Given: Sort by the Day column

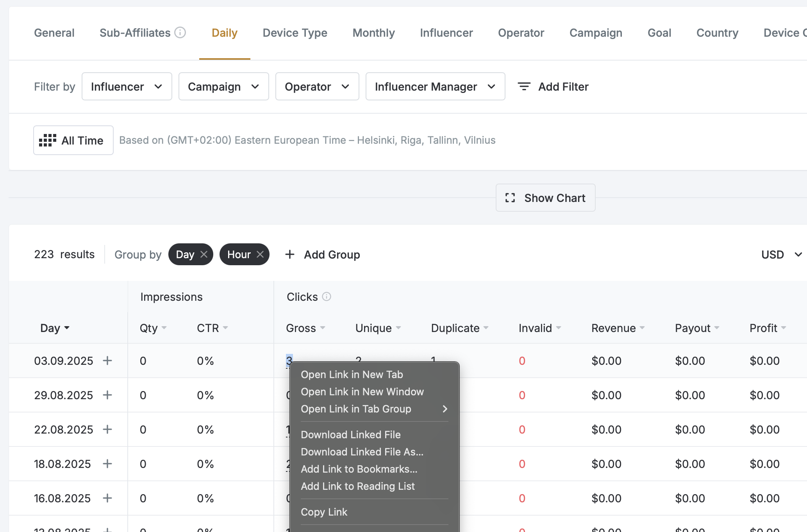Looking at the screenshot, I should pyautogui.click(x=55, y=328).
